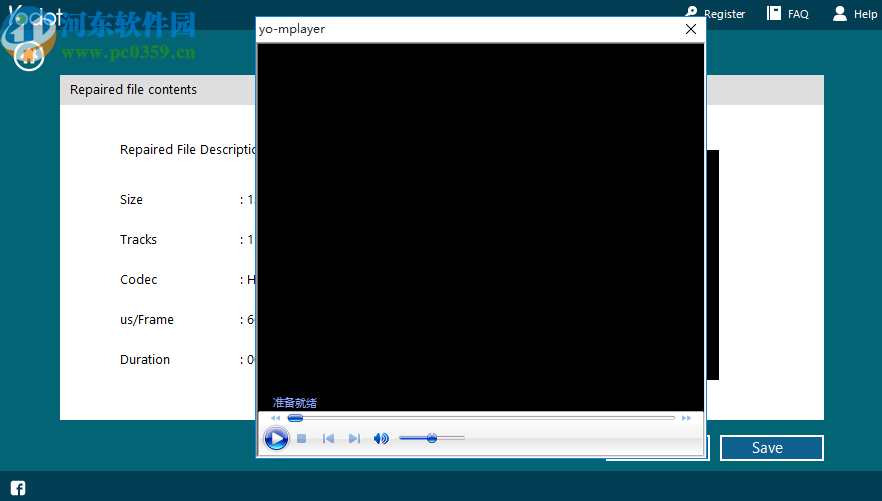
Task: Close the yo-mplayer window
Action: click(691, 29)
